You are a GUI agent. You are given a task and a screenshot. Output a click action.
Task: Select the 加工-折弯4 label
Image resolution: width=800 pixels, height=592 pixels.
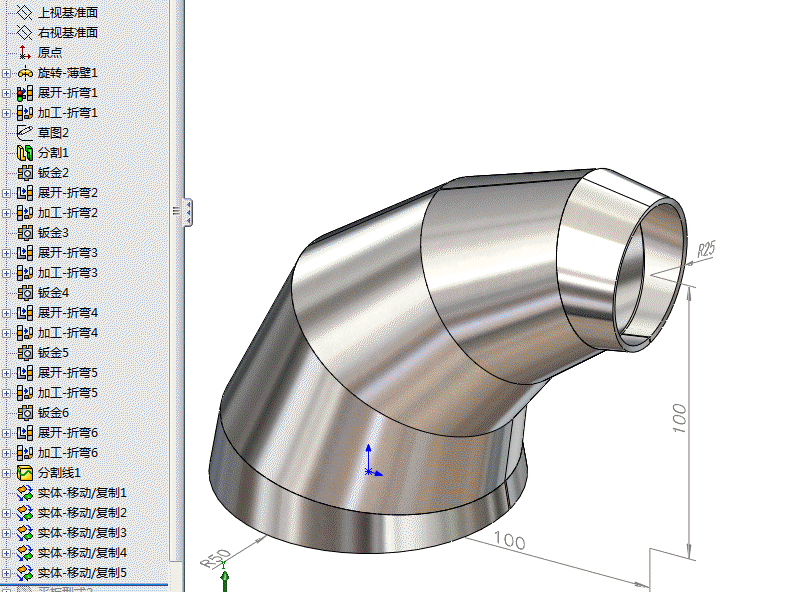(x=68, y=333)
